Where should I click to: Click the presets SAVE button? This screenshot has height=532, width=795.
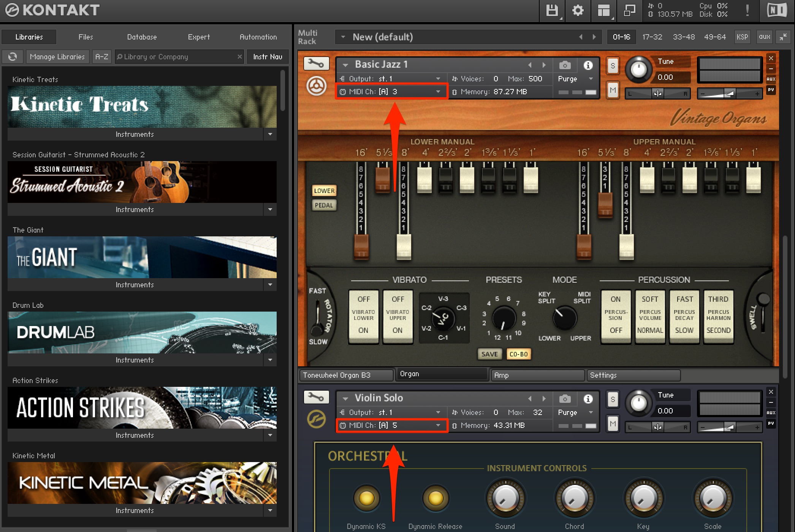pos(489,354)
